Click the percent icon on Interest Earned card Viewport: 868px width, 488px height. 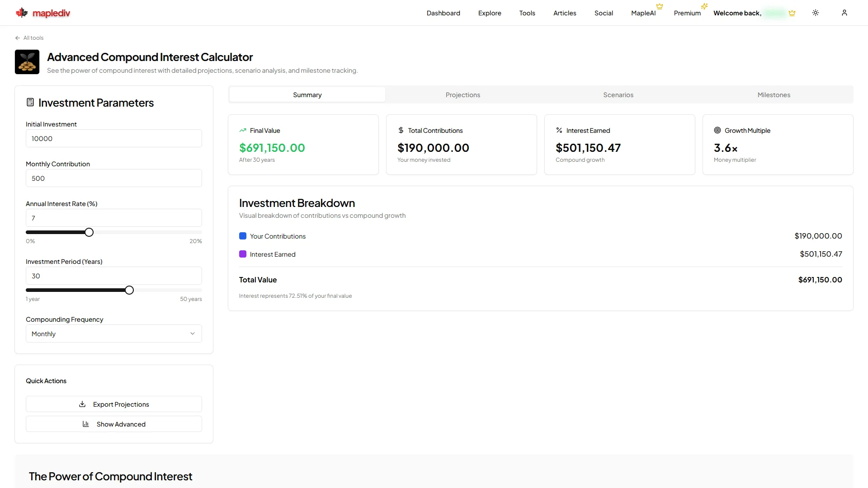pos(559,131)
